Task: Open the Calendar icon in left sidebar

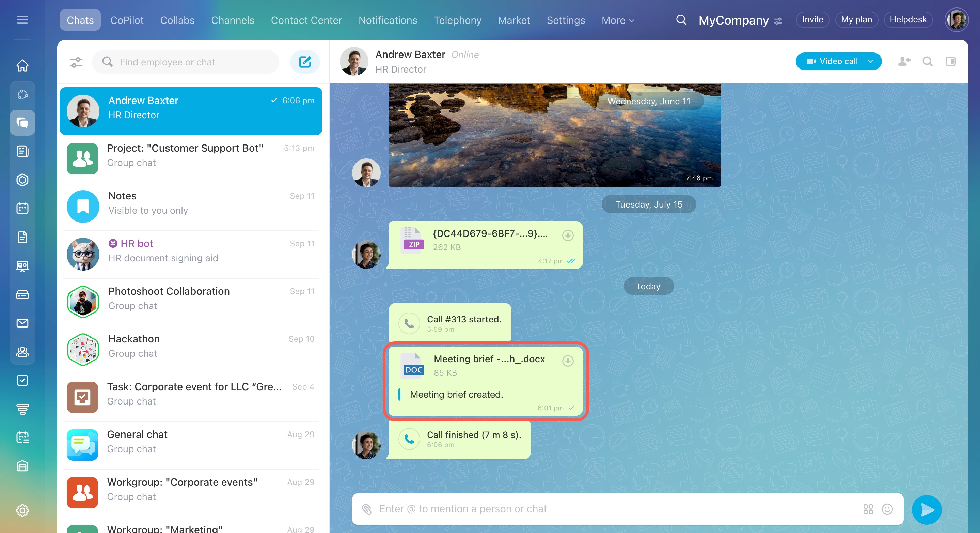Action: coord(22,208)
